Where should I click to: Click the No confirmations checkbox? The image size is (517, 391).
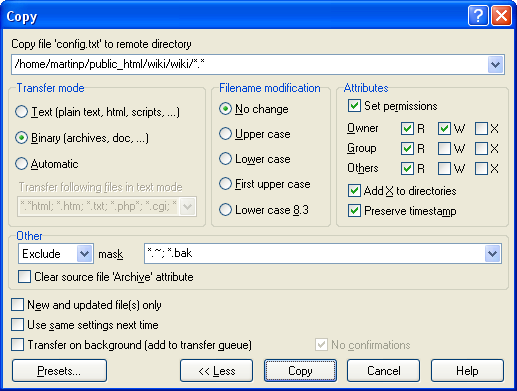point(321,345)
